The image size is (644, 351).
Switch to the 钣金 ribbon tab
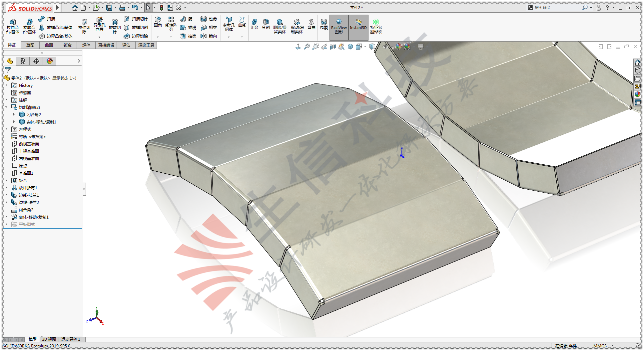click(67, 45)
